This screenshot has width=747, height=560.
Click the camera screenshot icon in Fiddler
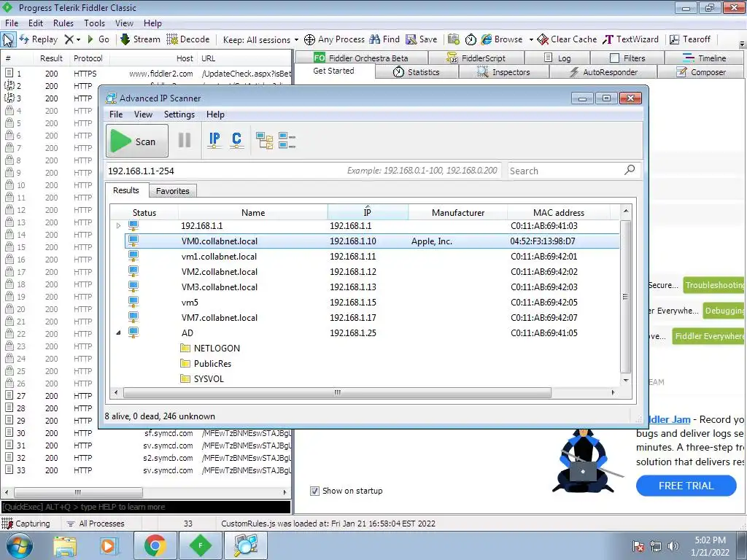click(x=454, y=39)
